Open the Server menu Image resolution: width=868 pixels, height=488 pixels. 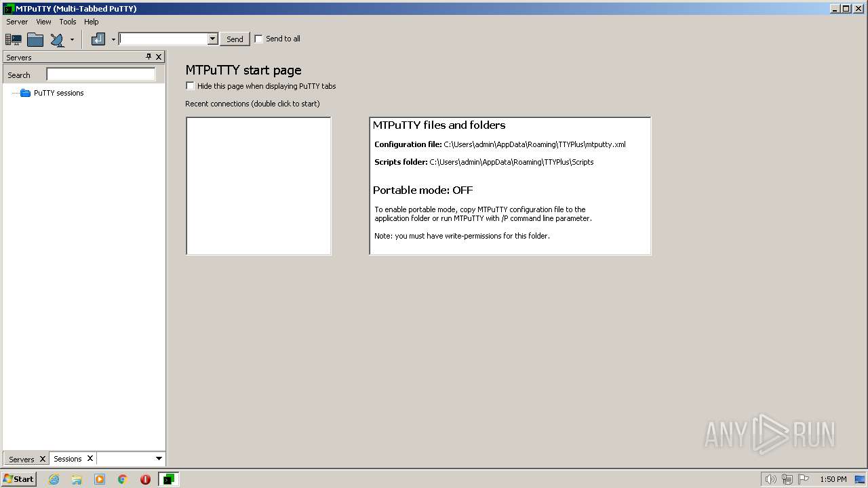tap(17, 22)
